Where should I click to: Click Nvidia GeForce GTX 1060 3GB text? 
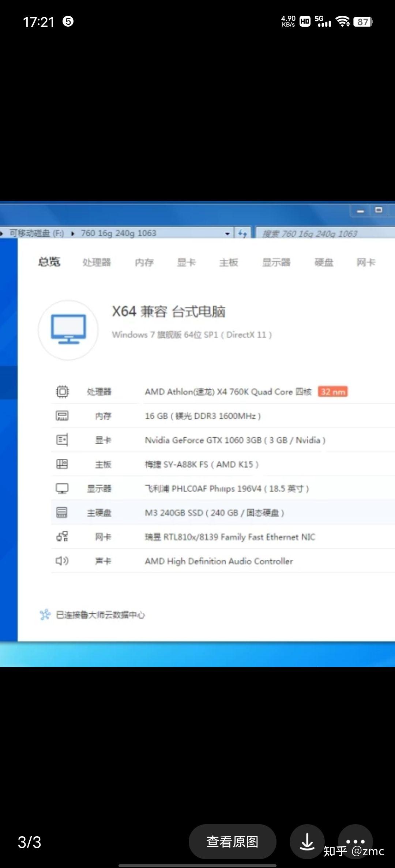pyautogui.click(x=235, y=440)
